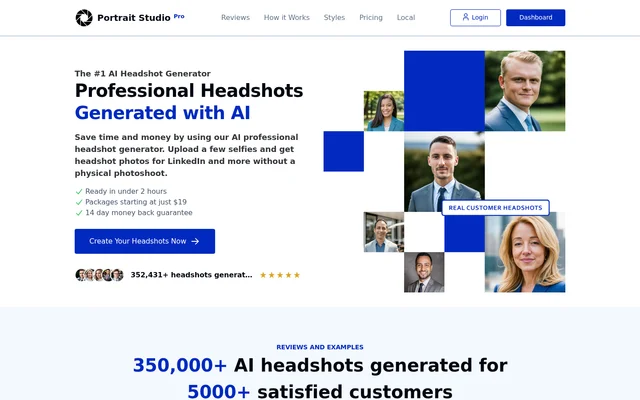This screenshot has width=640, height=400.
Task: Click '352,431+ headshots generat...' text
Action: coord(191,275)
